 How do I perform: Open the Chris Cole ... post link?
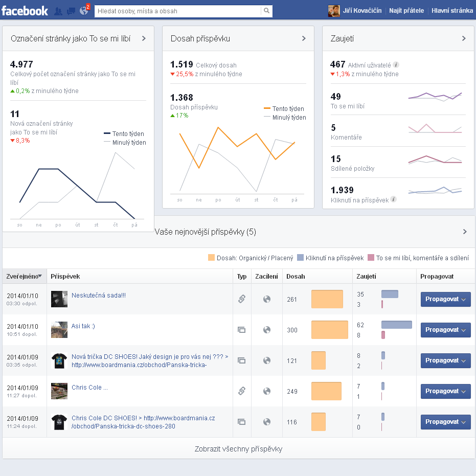(x=89, y=388)
